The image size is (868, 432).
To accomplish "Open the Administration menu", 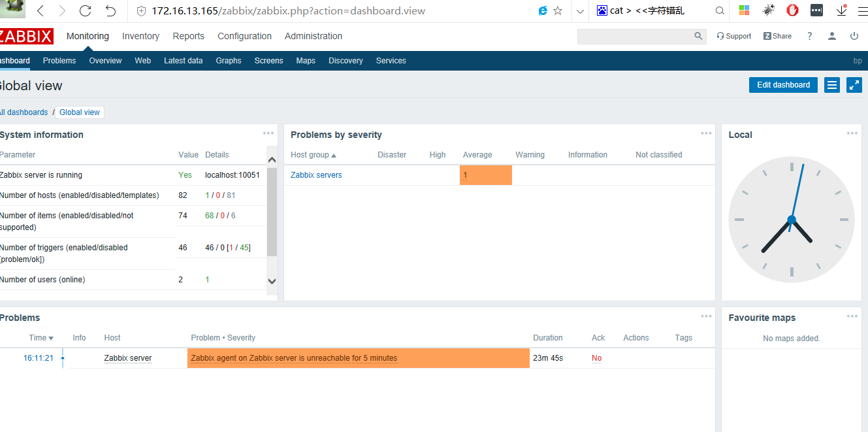I will (313, 36).
